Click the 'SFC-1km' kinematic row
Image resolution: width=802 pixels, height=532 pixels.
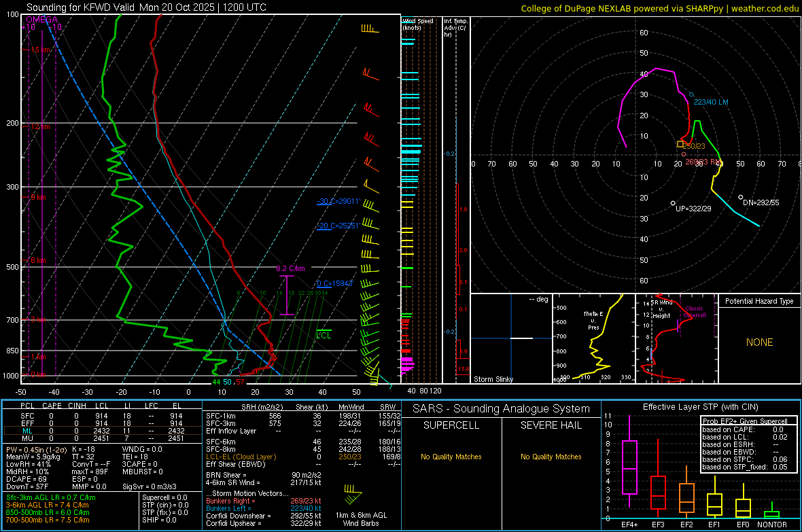click(x=302, y=416)
